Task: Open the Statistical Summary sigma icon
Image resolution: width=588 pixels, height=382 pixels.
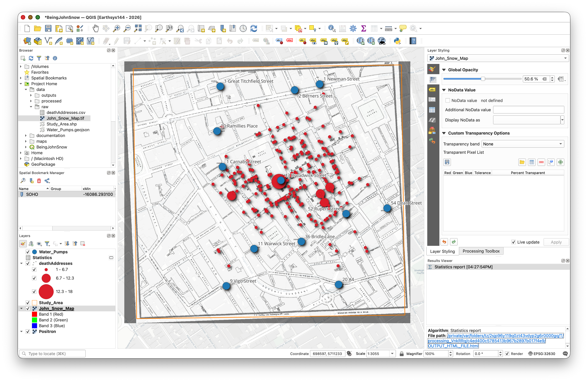Action: point(363,28)
